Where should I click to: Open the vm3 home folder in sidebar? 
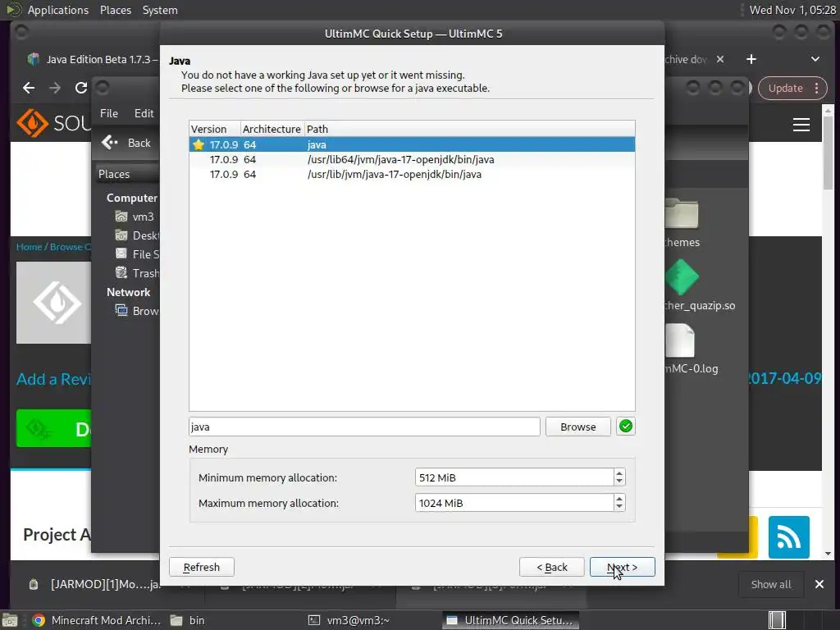[137, 217]
